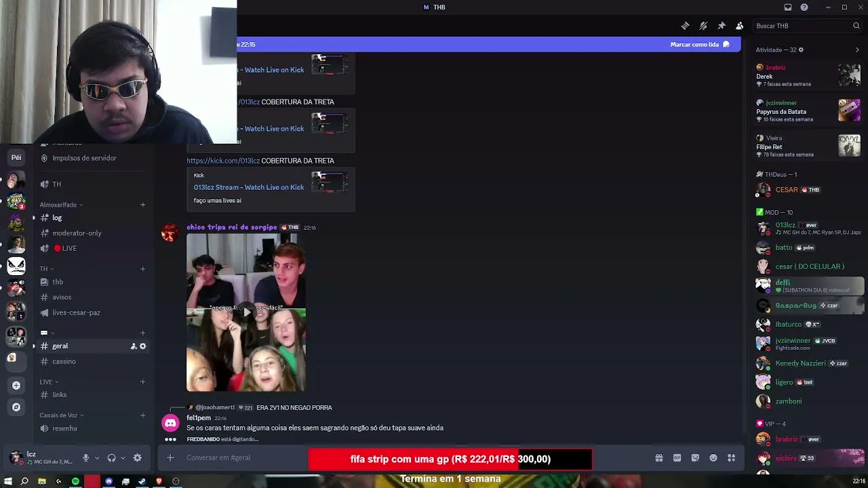Open the gift icon in message bar
This screenshot has height=488, width=868.
tap(658, 458)
